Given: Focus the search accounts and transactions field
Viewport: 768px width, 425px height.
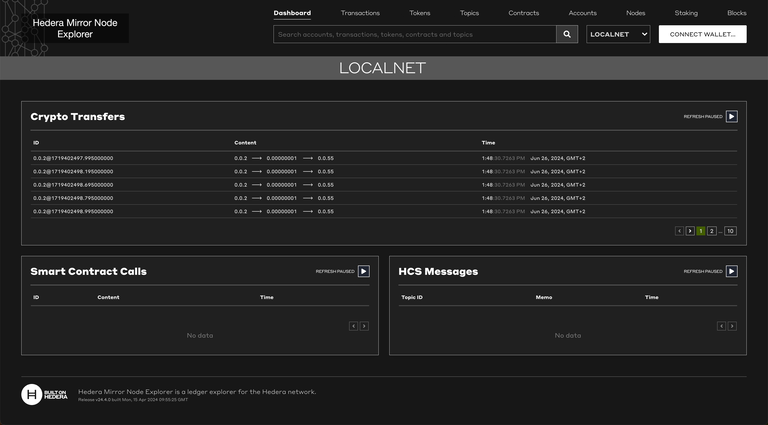Looking at the screenshot, I should (415, 34).
